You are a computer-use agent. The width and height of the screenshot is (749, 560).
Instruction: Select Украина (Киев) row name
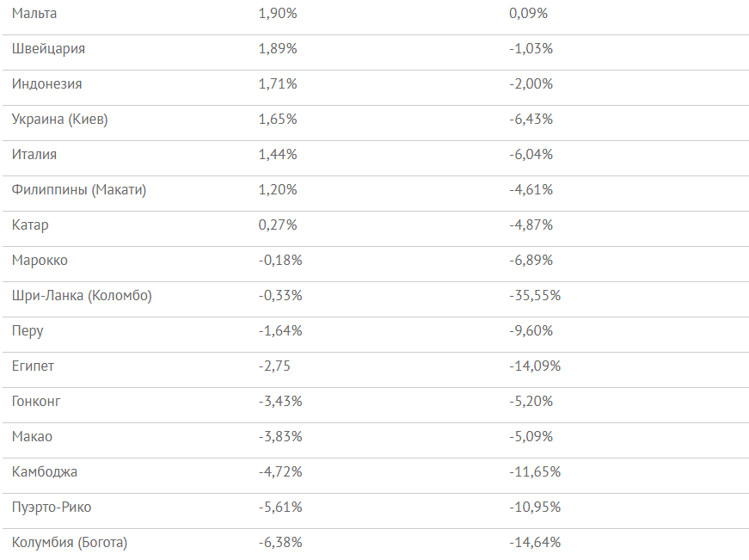(59, 120)
